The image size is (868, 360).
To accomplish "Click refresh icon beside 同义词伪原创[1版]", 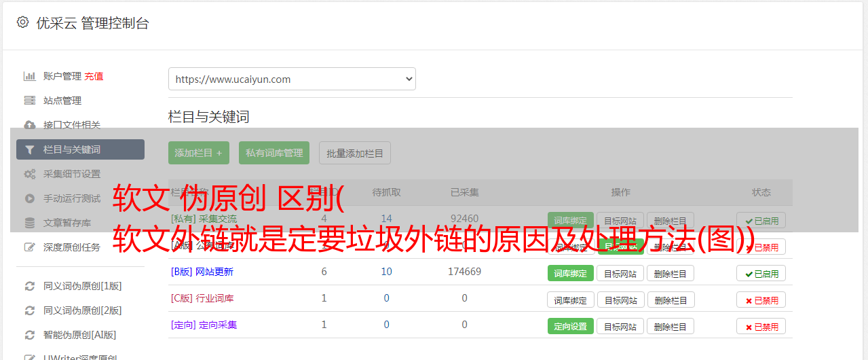I will point(30,286).
